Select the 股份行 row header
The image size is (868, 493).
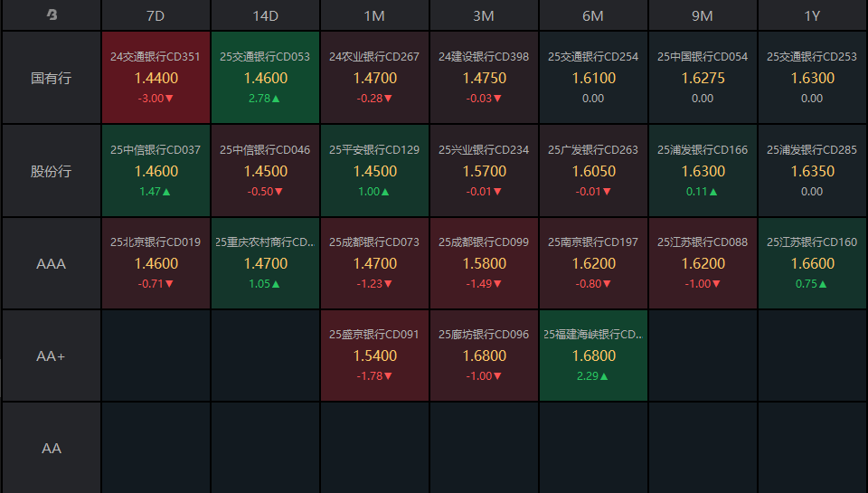[52, 171]
